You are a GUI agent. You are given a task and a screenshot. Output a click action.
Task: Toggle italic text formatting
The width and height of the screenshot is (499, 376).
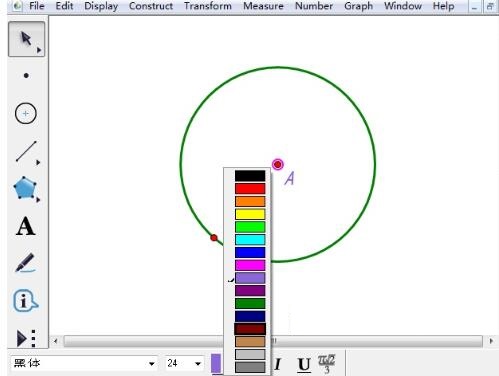[x=278, y=364]
